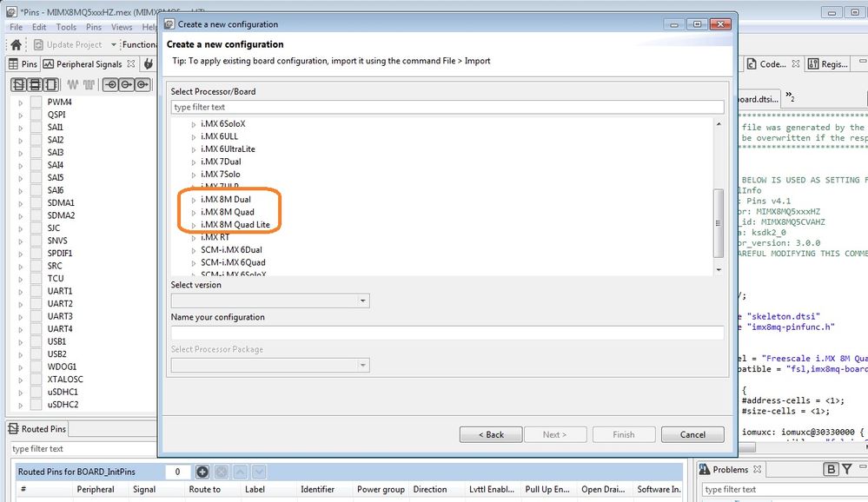Open the board.dtsi file tab

point(759,99)
